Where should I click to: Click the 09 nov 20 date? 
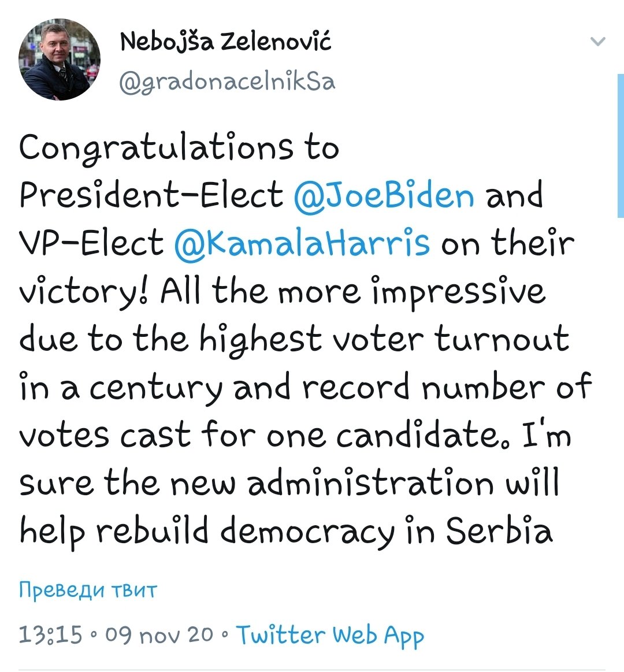point(159,634)
